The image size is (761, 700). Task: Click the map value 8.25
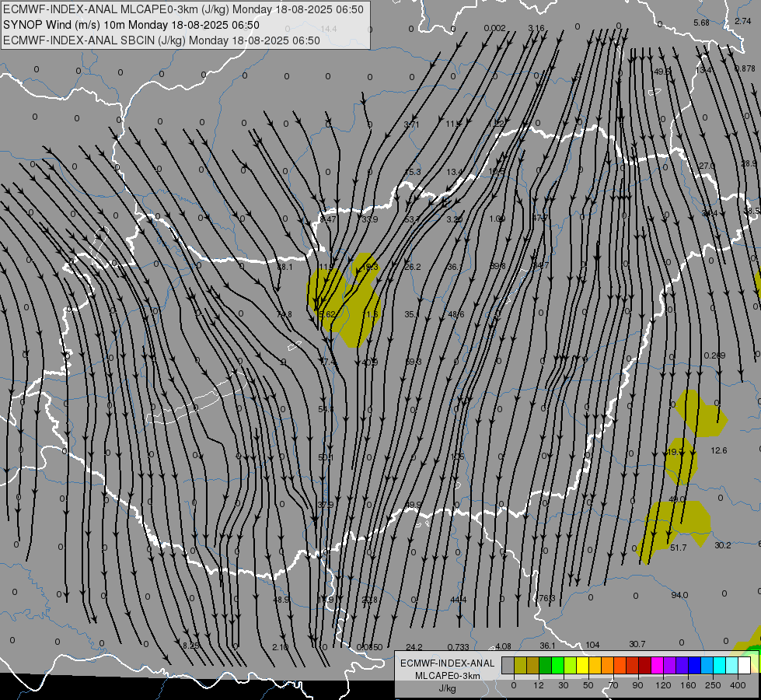tap(190, 646)
